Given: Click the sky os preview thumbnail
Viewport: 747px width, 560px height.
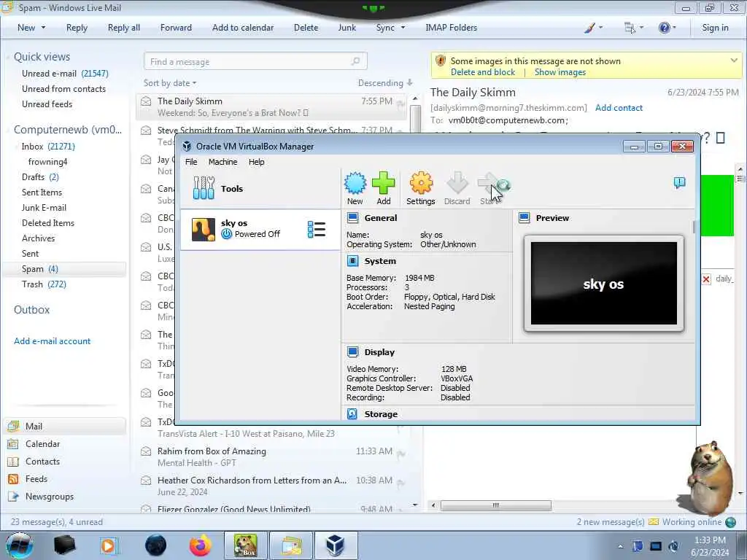Looking at the screenshot, I should point(603,284).
